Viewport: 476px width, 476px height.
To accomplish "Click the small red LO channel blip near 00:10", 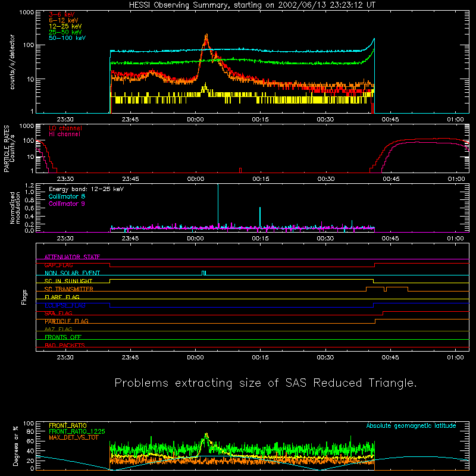I will (x=240, y=170).
